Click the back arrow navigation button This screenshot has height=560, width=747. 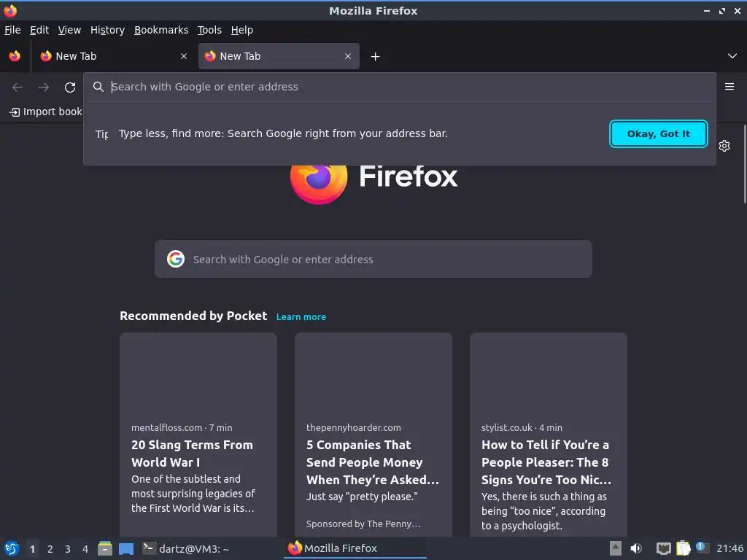pyautogui.click(x=18, y=87)
